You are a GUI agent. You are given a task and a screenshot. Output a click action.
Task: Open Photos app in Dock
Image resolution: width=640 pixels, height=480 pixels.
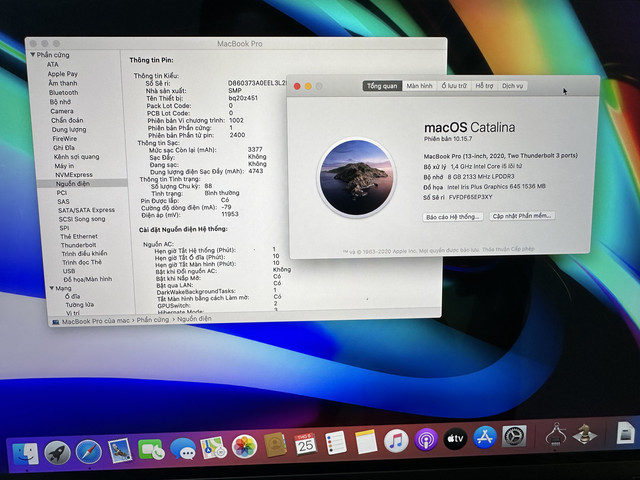pos(244,446)
